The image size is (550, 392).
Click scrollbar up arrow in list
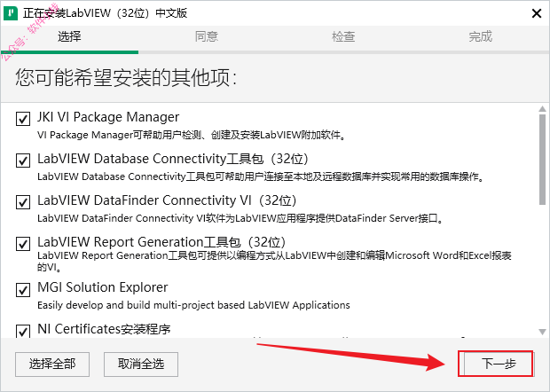[x=542, y=109]
